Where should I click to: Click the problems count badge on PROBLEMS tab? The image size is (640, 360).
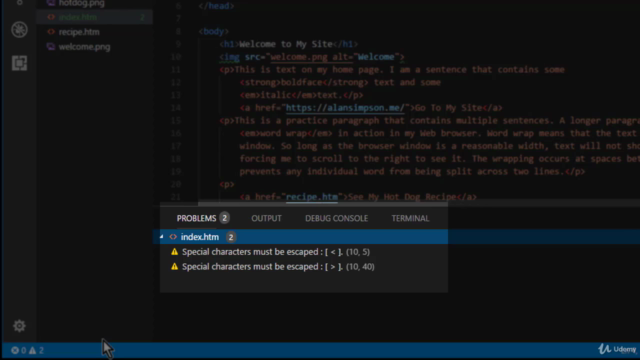click(224, 218)
